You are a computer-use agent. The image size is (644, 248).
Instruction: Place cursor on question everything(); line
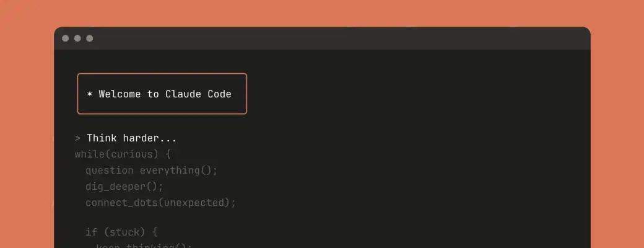152,170
